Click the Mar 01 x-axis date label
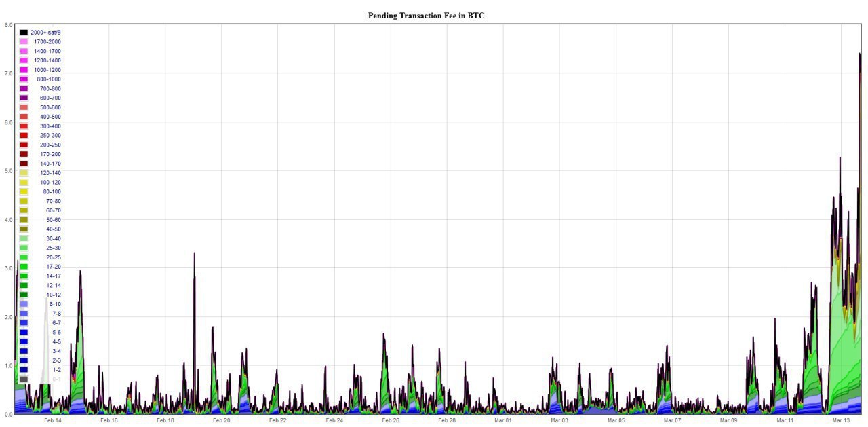 (503, 421)
